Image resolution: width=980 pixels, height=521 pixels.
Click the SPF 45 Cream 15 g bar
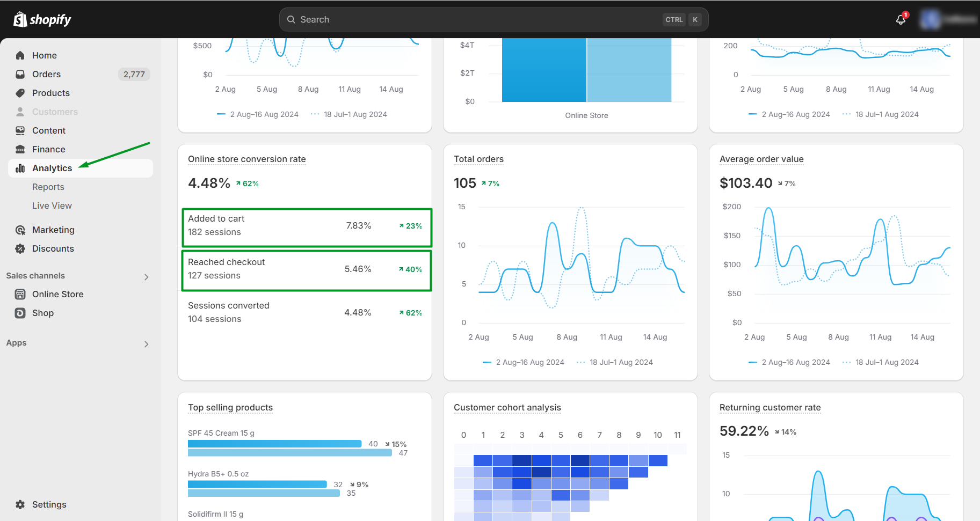click(x=274, y=444)
